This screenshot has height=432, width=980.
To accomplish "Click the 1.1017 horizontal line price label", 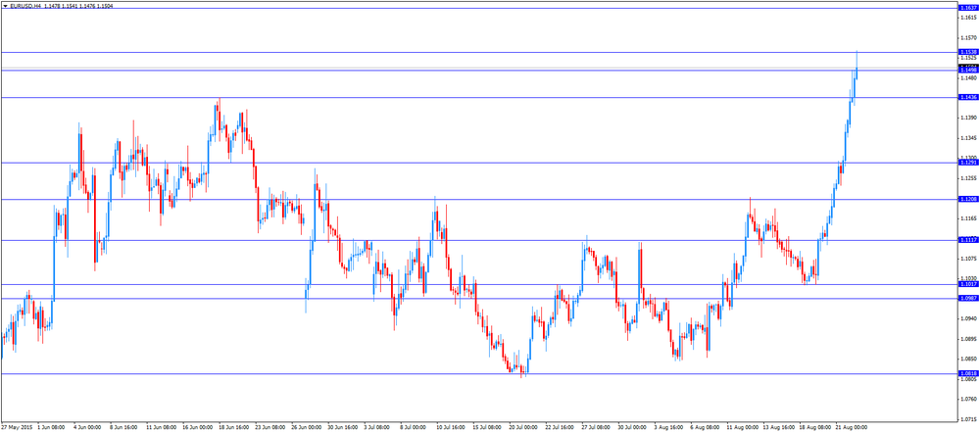I will click(968, 284).
